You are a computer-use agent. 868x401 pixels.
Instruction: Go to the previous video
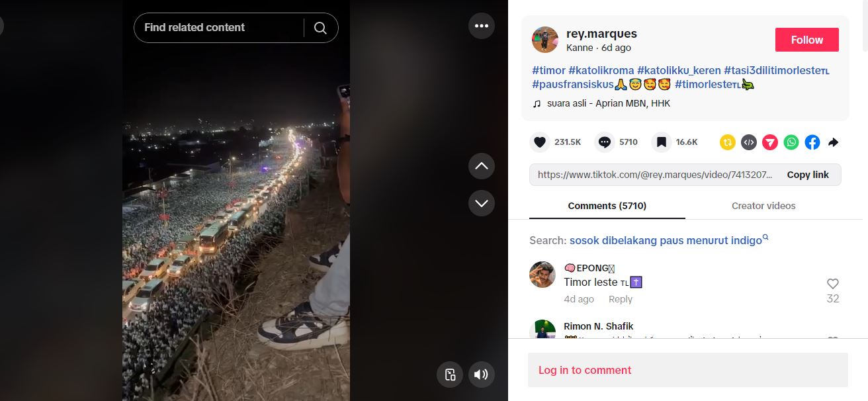coord(481,166)
